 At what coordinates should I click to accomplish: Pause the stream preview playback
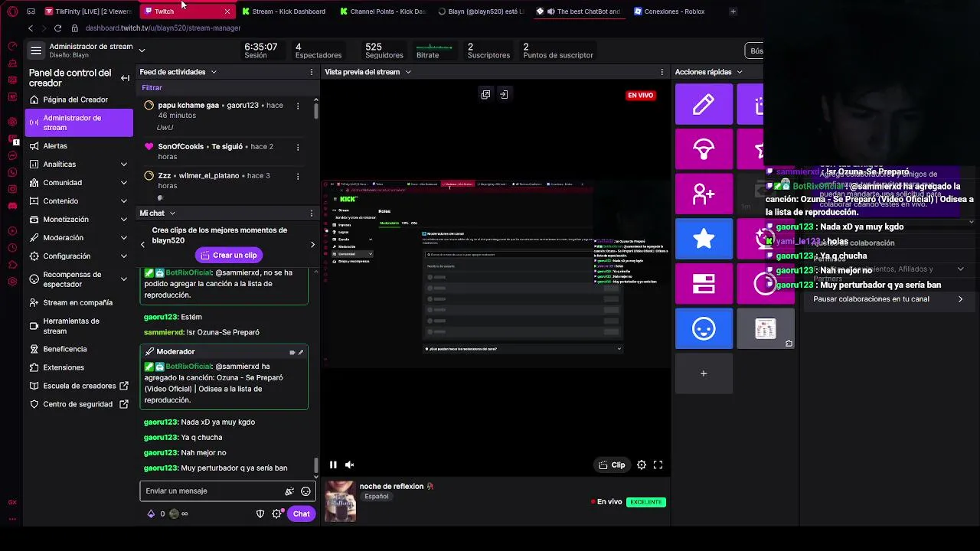coord(333,465)
